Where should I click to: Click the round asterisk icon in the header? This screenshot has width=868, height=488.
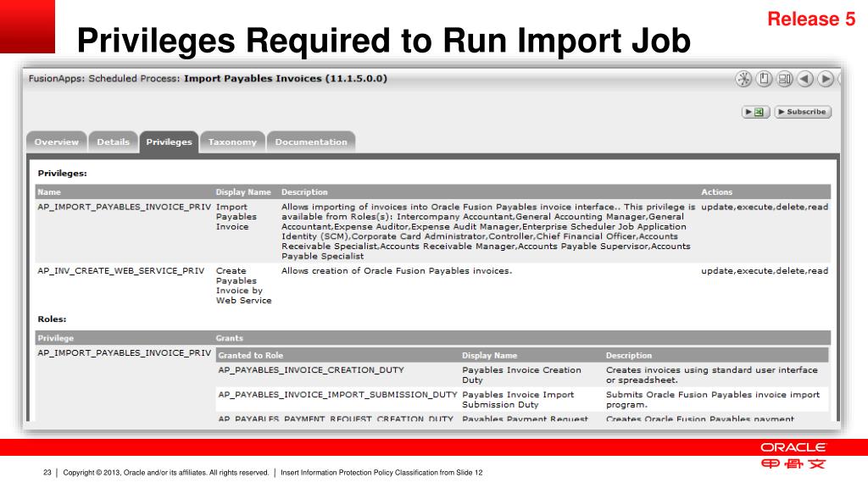click(743, 79)
